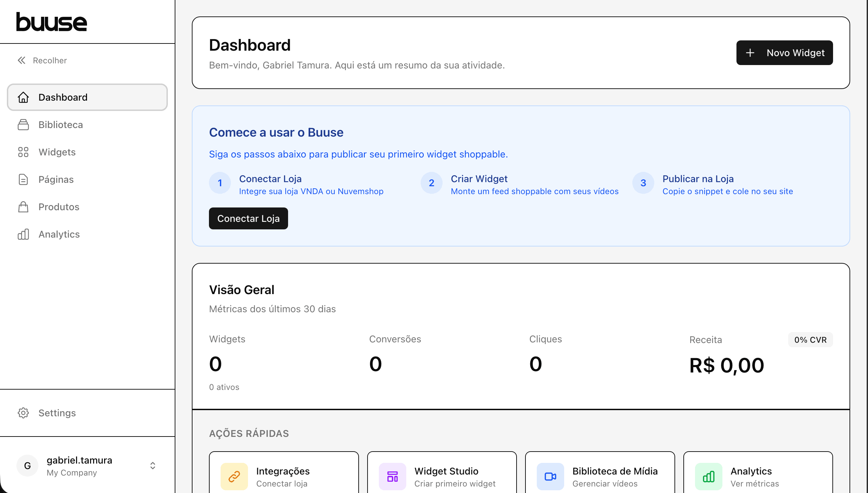Click the G user avatar

pyautogui.click(x=27, y=466)
